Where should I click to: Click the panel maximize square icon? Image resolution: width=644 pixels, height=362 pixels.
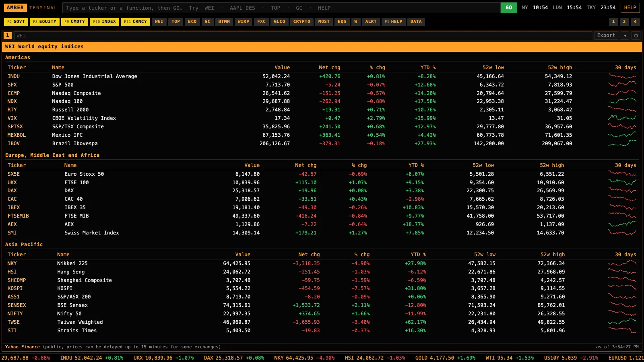[x=636, y=35]
